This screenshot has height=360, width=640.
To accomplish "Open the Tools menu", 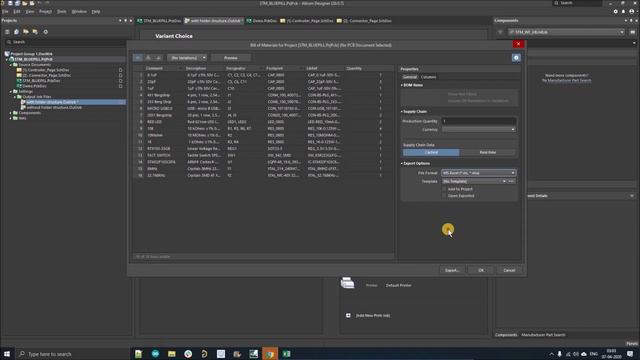I will (x=62, y=11).
